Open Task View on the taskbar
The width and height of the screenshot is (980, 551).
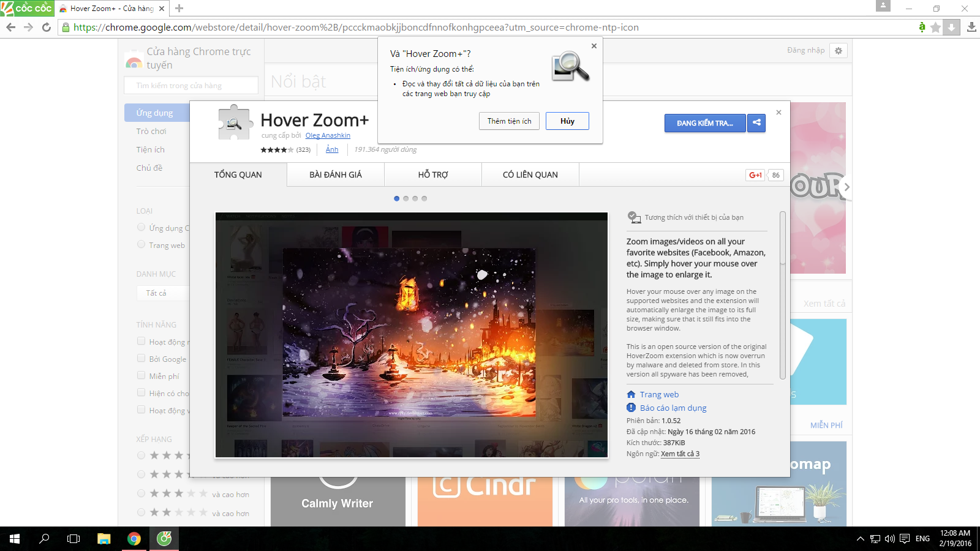[73, 539]
